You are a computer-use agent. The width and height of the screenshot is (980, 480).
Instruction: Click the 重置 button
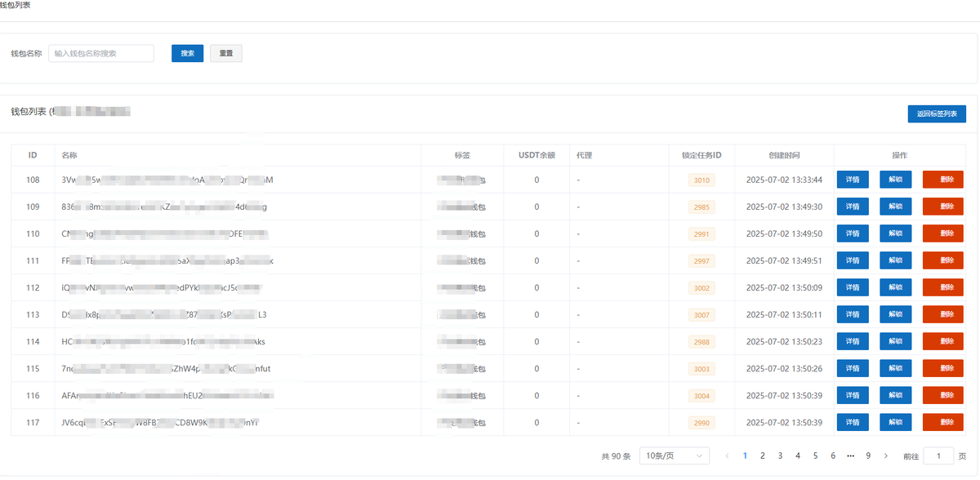226,53
